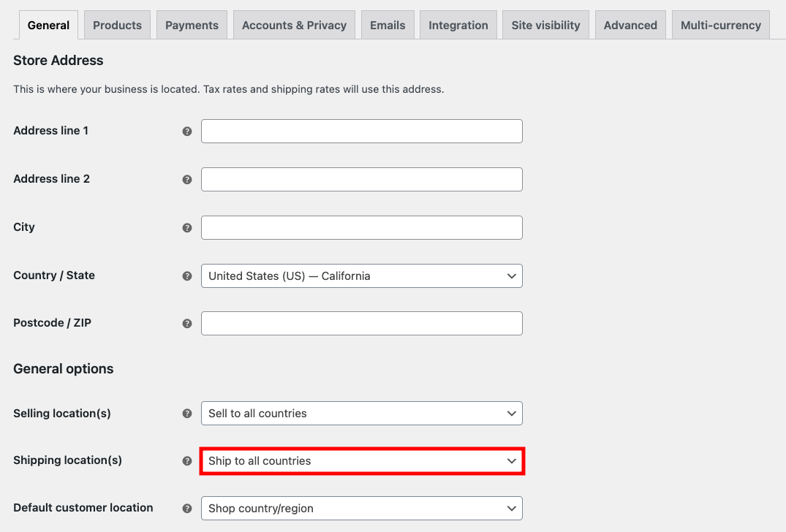Click the help icon beside Address line 1

tap(187, 131)
